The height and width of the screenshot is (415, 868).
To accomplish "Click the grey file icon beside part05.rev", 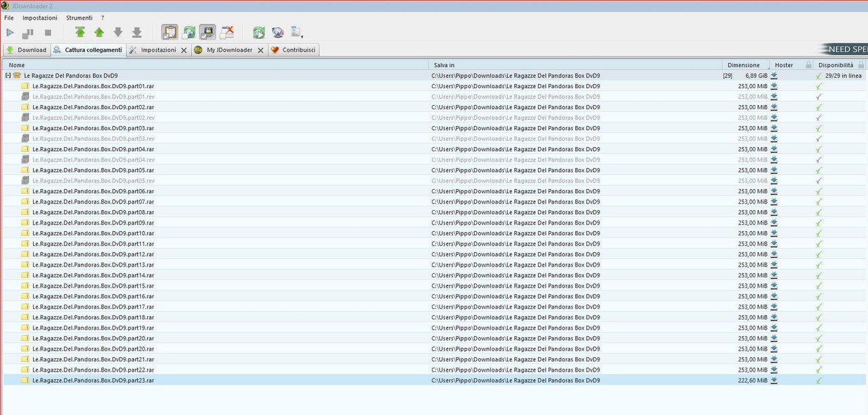I will [x=25, y=180].
